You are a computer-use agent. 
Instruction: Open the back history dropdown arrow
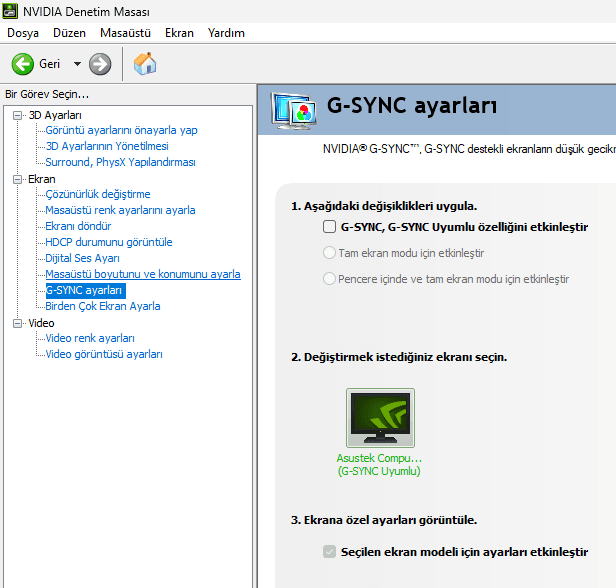(x=77, y=64)
